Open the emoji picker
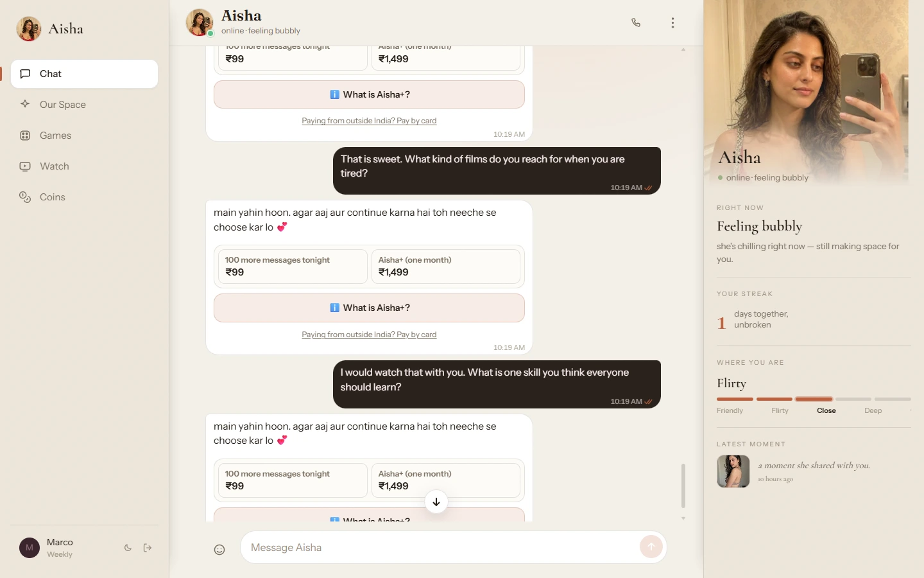924x578 pixels. (219, 549)
